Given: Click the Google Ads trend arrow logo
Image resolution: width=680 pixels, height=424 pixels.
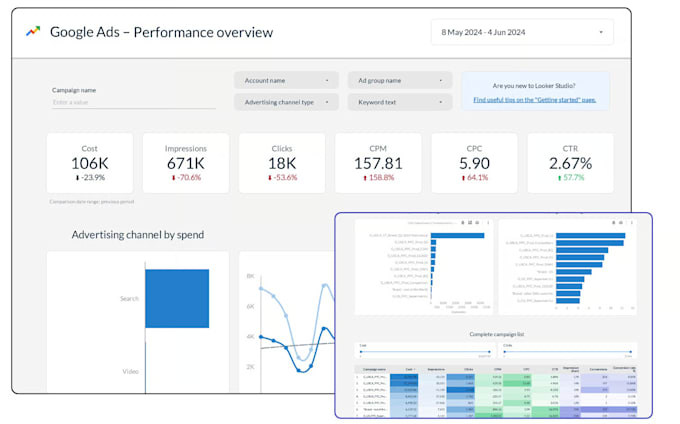Looking at the screenshot, I should point(33,31).
